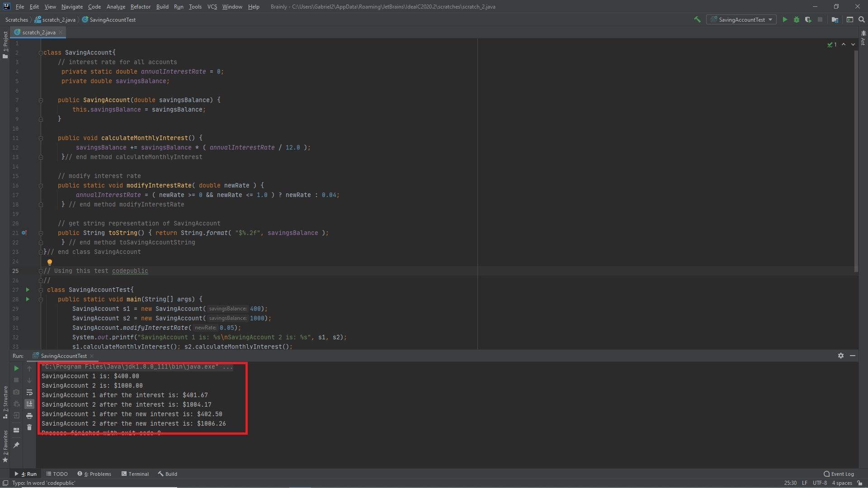The width and height of the screenshot is (868, 488).
Task: Click the green Debug bug icon
Action: coord(797,19)
